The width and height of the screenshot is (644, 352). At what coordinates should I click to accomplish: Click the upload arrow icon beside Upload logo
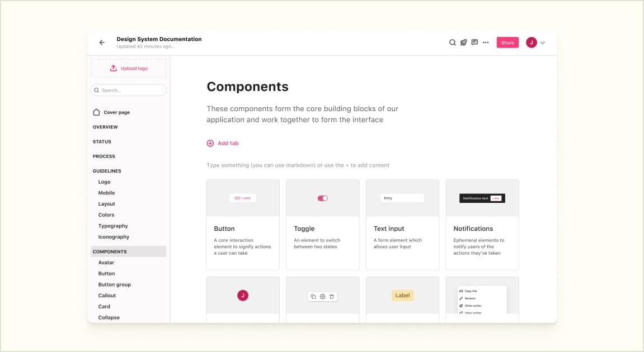(x=114, y=68)
